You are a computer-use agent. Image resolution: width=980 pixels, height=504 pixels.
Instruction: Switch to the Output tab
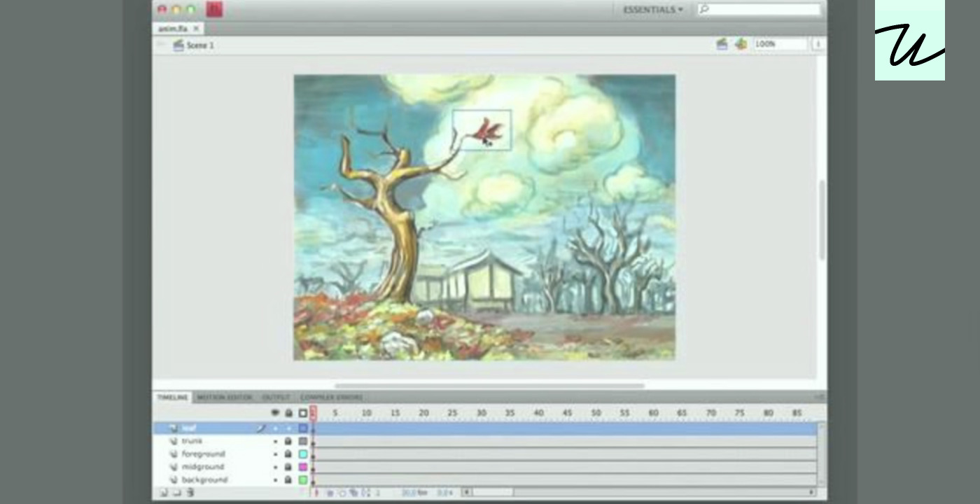pos(276,398)
